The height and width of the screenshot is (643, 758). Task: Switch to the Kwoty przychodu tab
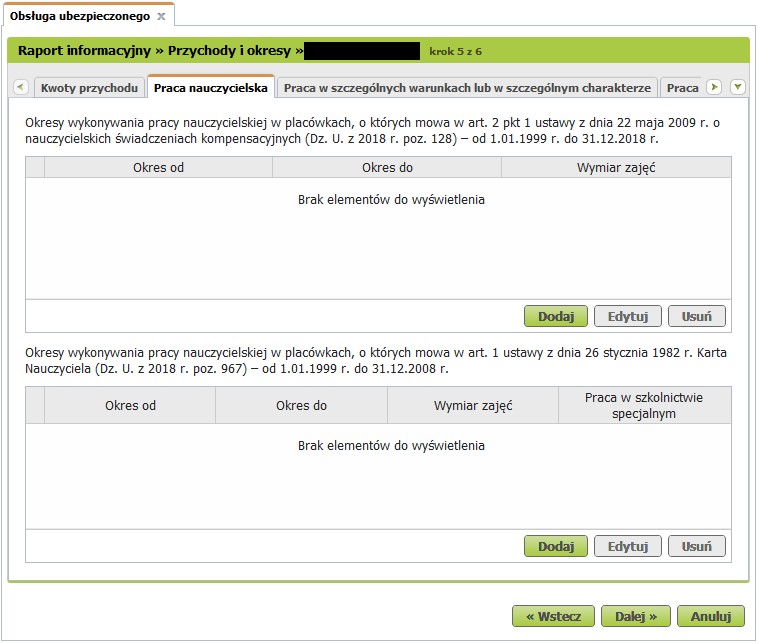pos(89,88)
